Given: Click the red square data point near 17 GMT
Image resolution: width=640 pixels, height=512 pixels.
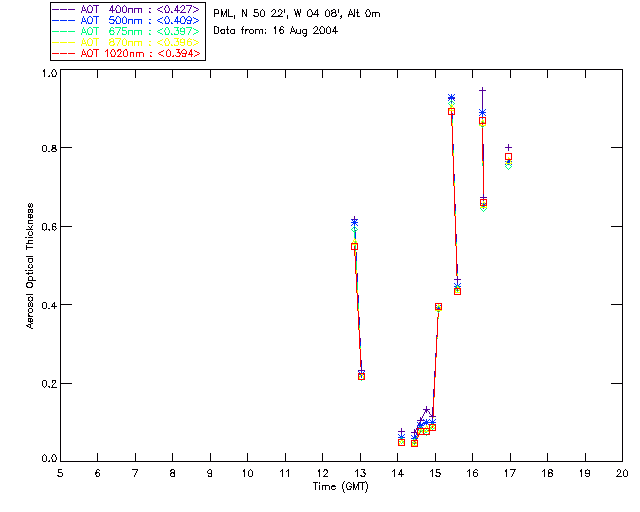Looking at the screenshot, I should click(508, 157).
